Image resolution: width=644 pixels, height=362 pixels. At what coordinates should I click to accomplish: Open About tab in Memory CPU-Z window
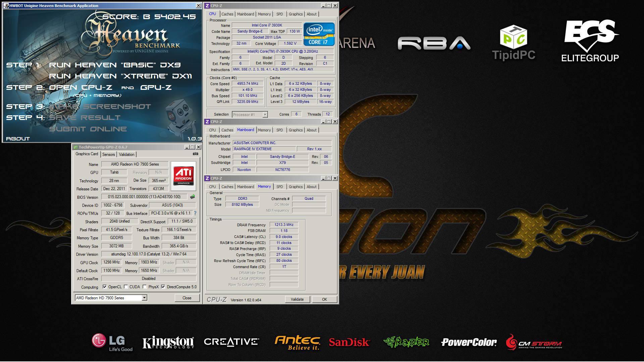pos(311,187)
